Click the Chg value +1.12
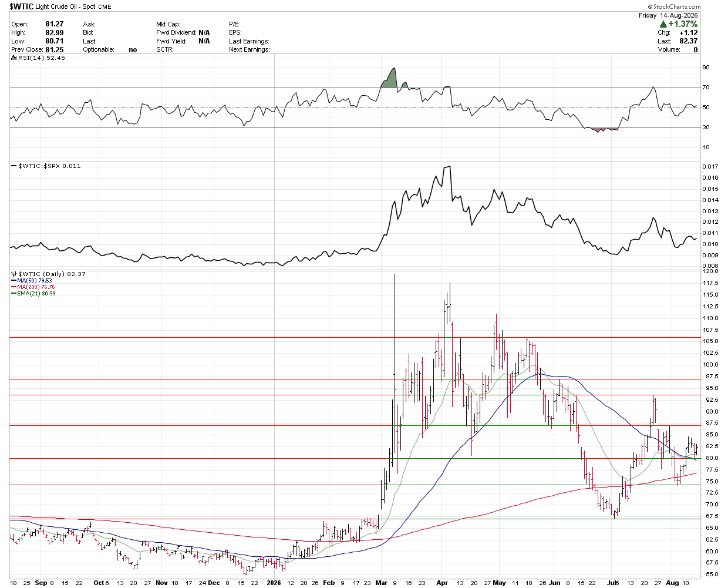 (688, 33)
